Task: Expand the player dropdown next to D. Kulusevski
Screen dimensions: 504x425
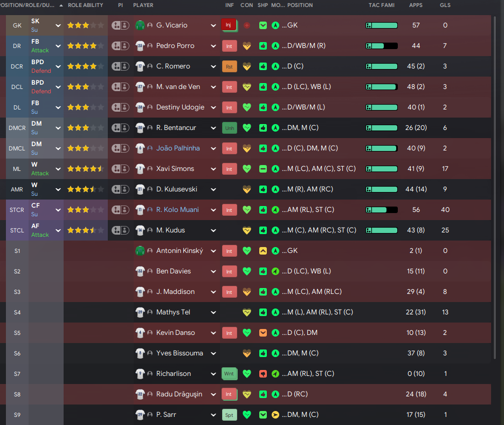Action: pos(213,189)
